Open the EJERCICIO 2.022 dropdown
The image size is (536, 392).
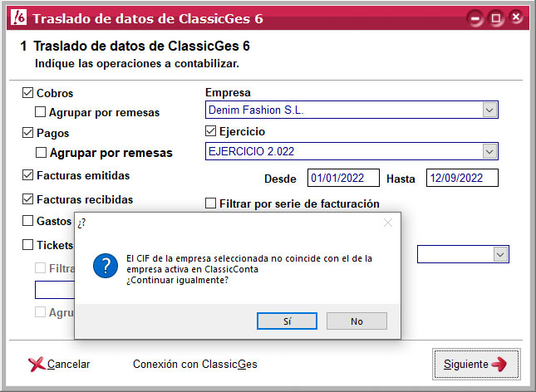coord(489,151)
